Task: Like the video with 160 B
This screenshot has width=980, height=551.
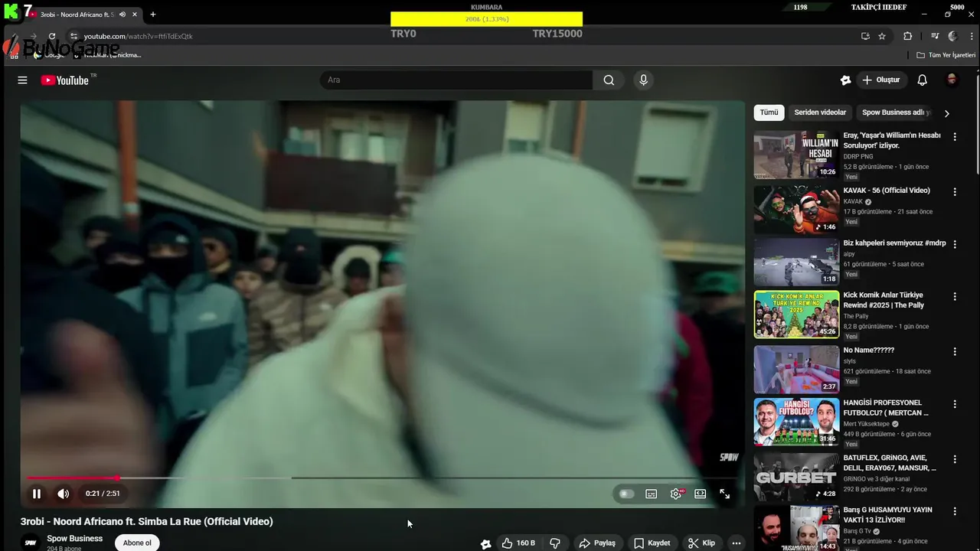Action: (x=518, y=543)
